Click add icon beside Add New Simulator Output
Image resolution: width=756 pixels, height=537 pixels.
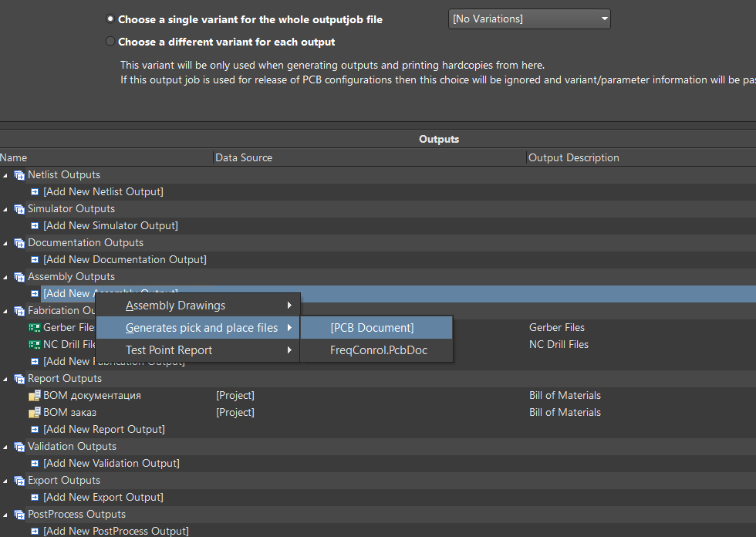35,225
